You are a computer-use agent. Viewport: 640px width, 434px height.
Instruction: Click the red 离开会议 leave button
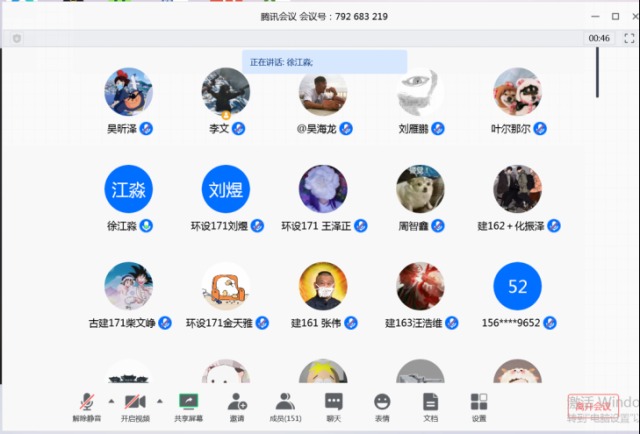pos(592,406)
